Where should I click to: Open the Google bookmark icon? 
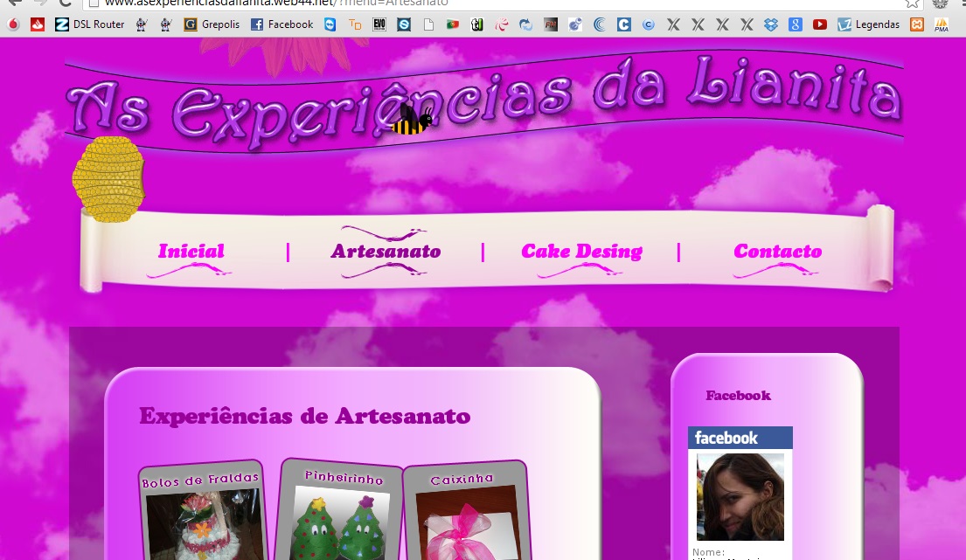[x=796, y=24]
